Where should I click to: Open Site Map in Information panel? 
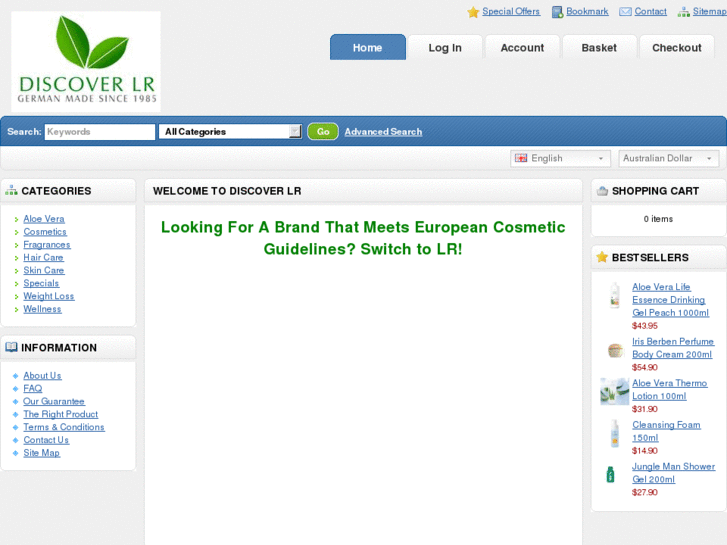click(x=42, y=453)
